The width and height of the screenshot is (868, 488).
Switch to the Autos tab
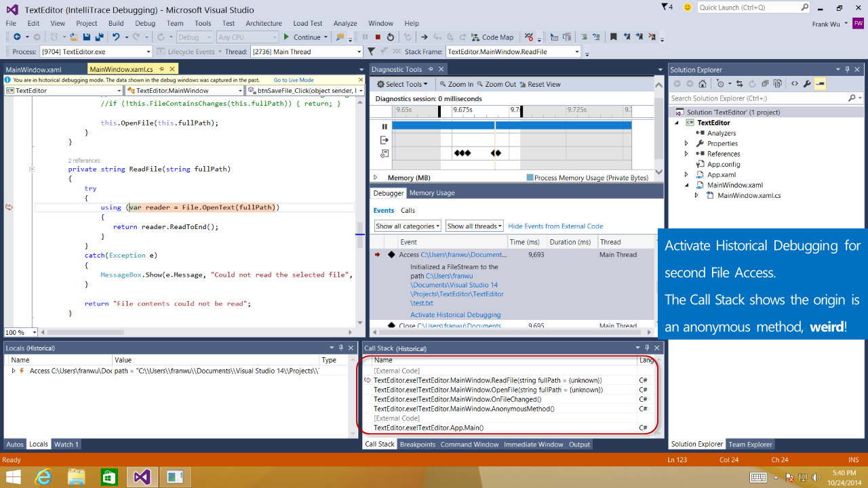click(15, 445)
